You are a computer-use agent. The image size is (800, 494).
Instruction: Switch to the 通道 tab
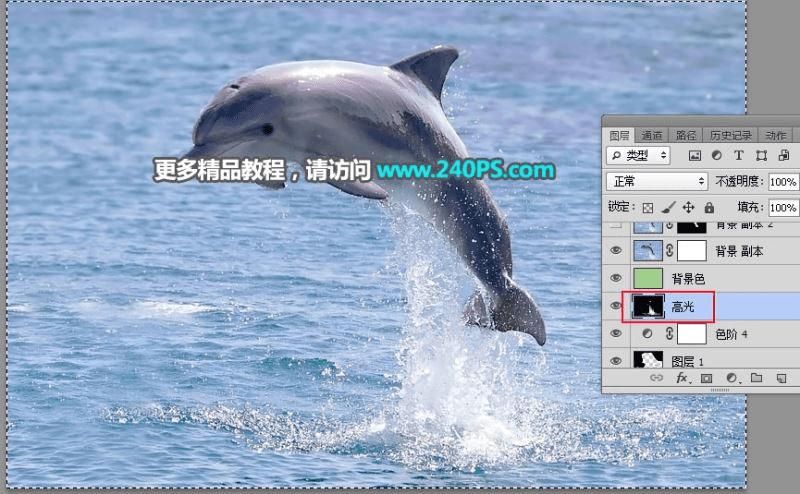[652, 135]
